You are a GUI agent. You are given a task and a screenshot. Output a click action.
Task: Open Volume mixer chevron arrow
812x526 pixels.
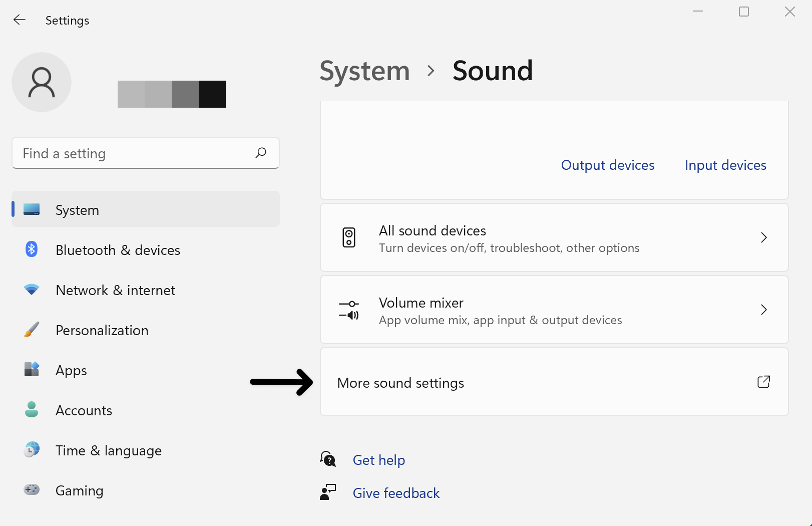763,310
